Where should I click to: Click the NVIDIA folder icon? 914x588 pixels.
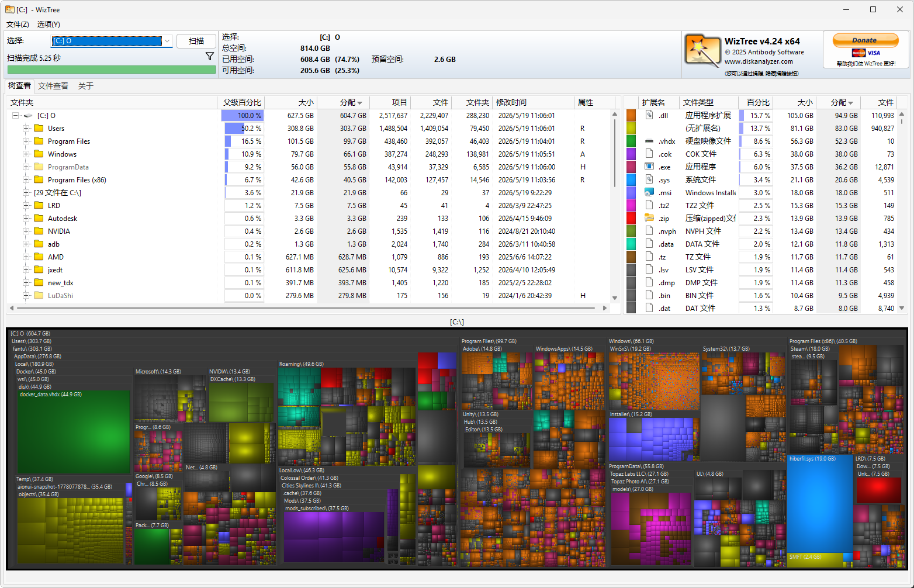click(39, 231)
